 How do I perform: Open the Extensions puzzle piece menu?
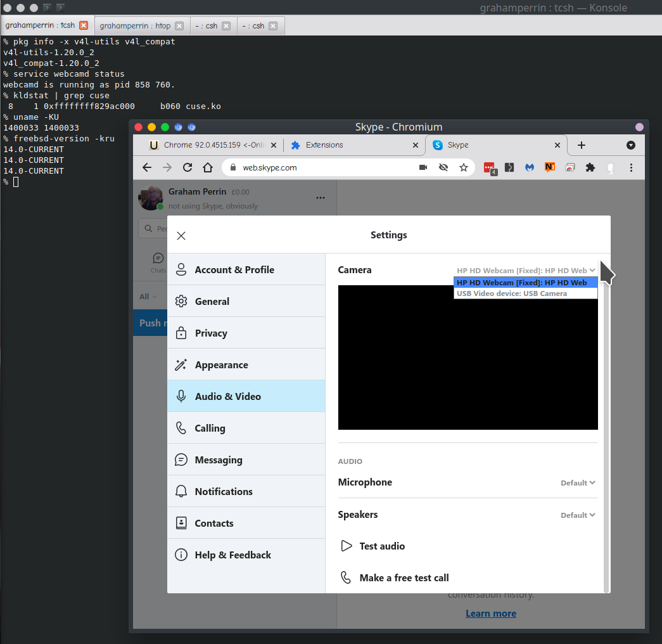(x=590, y=167)
